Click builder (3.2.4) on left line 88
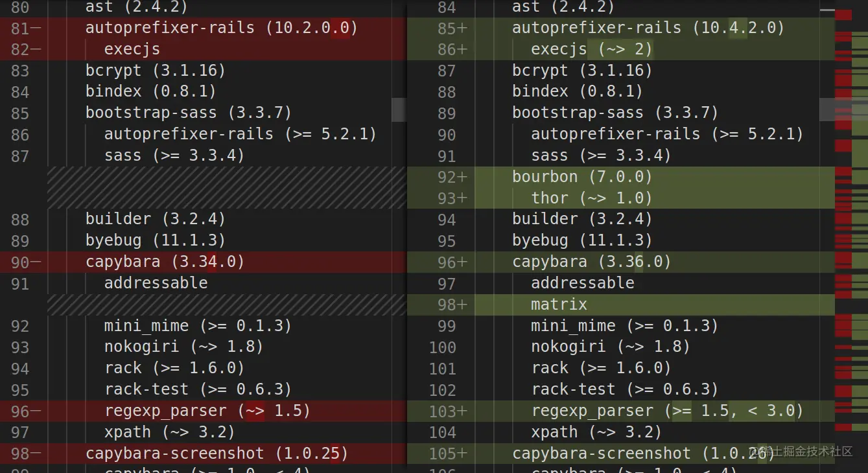868x473 pixels. point(156,219)
